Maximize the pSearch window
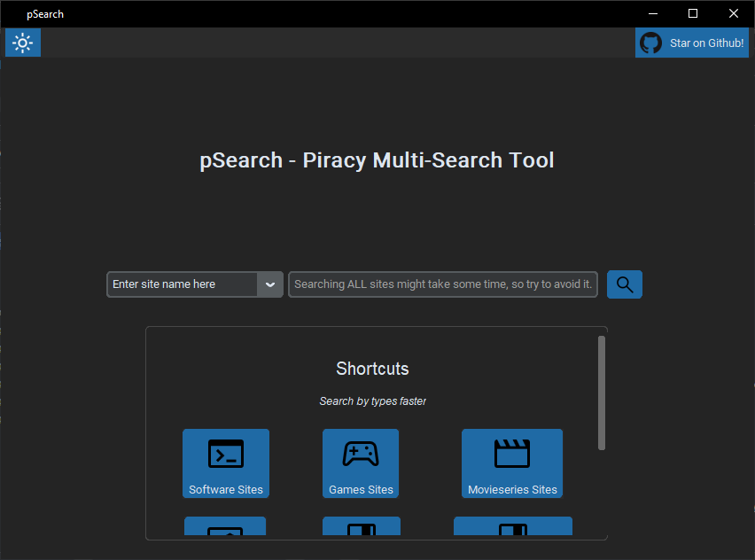This screenshot has height=560, width=755. tap(693, 13)
